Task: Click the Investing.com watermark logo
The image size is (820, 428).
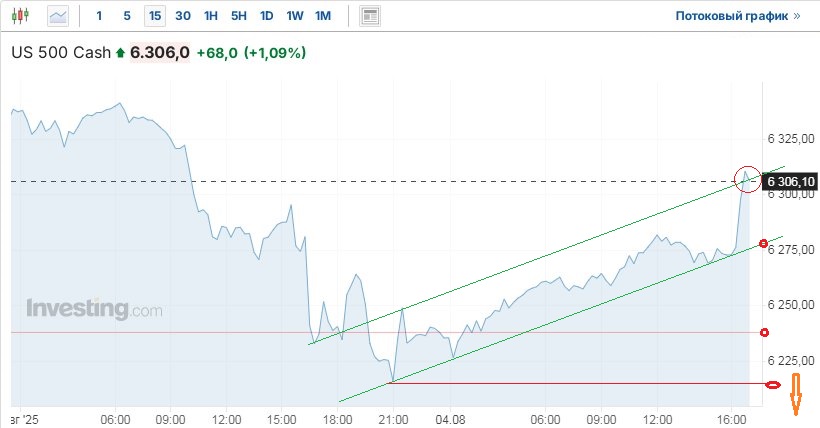Action: click(x=94, y=309)
